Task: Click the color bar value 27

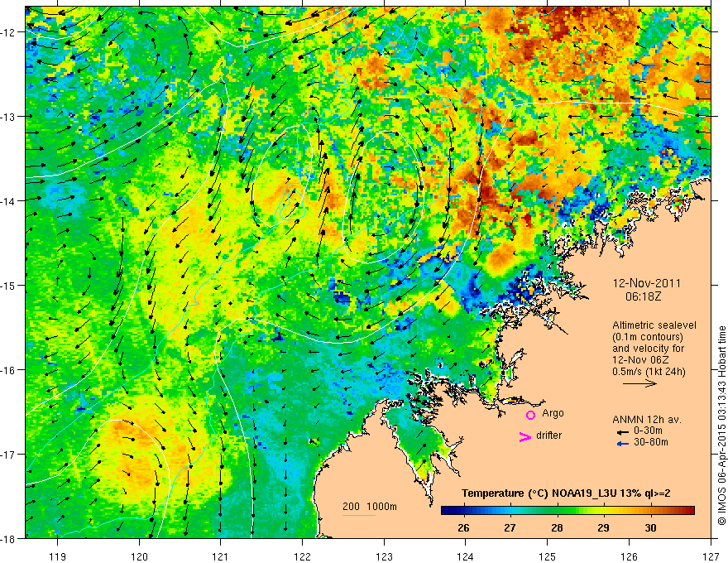Action: point(510,527)
